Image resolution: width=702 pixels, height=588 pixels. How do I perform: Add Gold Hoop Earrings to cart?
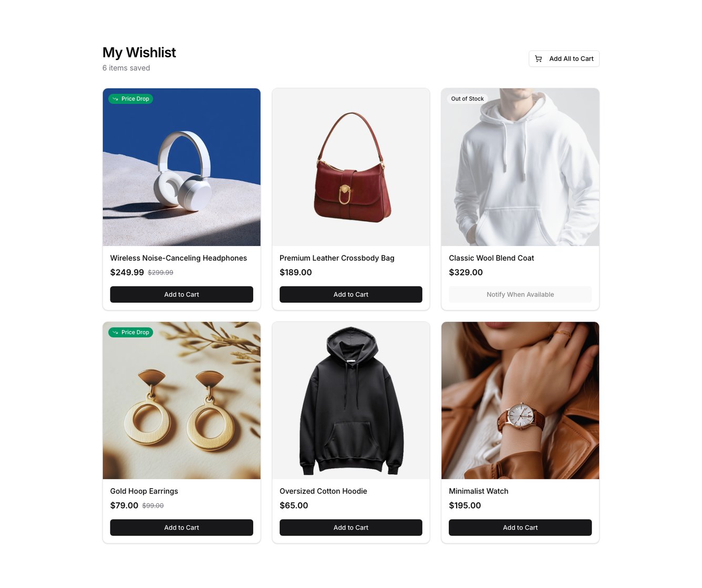coord(182,528)
